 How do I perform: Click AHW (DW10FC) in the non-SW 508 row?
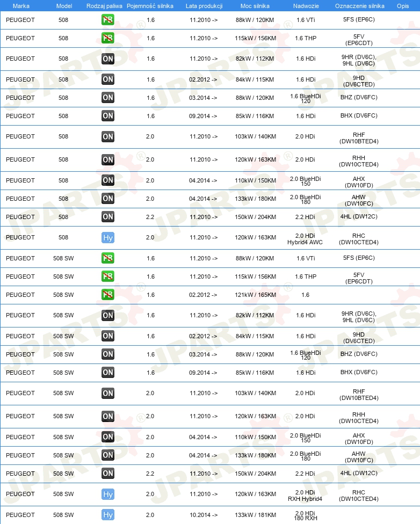359,200
